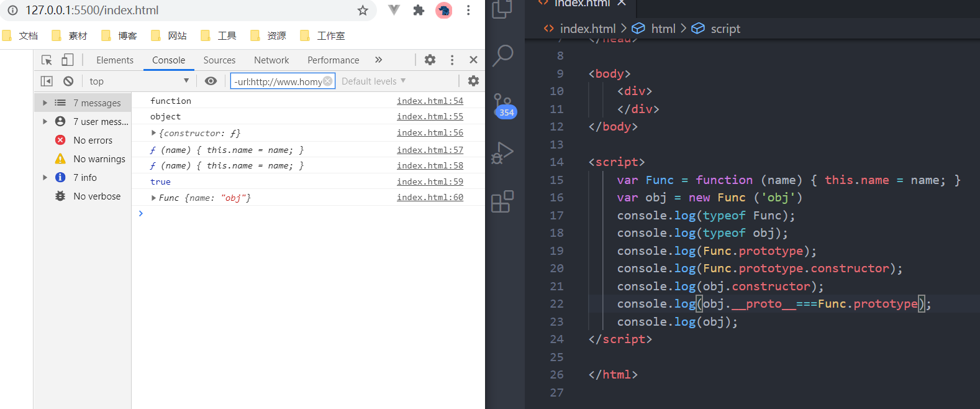Open source link index.html:57
The height and width of the screenshot is (409, 980).
(x=430, y=150)
